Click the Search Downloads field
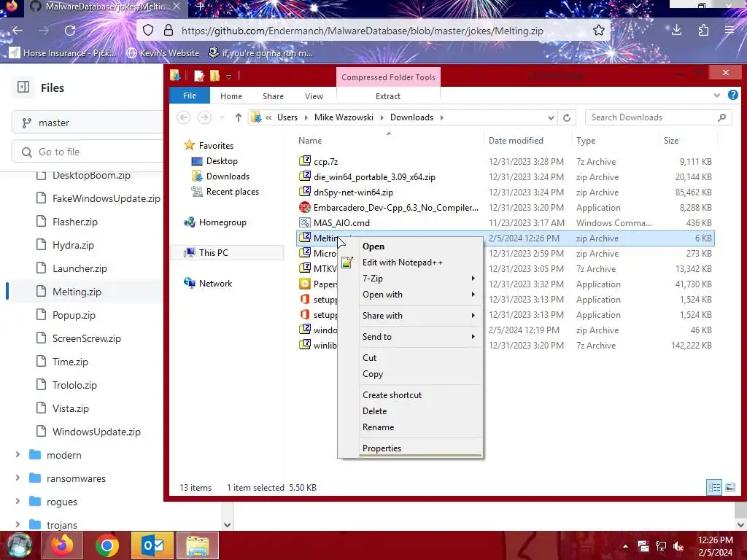 (x=658, y=117)
